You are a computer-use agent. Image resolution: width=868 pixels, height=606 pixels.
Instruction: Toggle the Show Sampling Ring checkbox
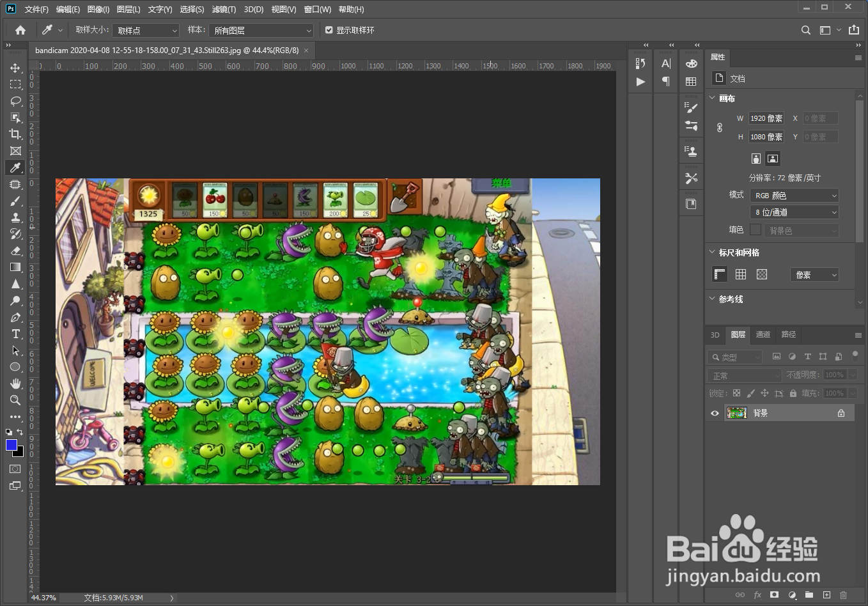tap(329, 30)
